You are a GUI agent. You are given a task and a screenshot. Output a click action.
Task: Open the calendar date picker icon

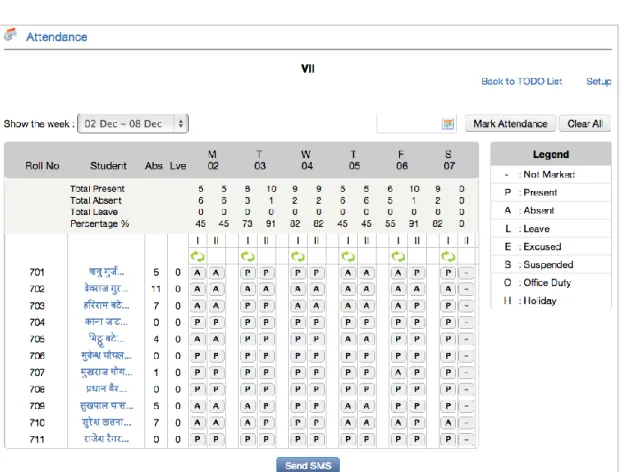point(448,124)
